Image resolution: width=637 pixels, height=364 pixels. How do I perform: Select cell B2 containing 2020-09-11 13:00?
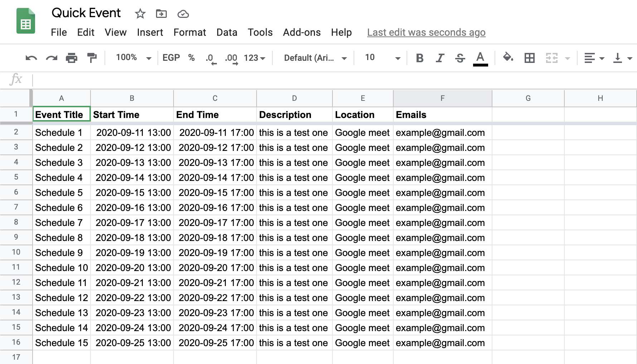coord(132,132)
